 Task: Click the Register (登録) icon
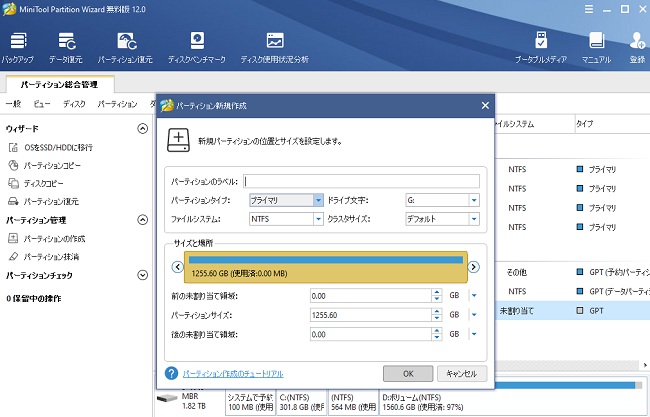(637, 48)
